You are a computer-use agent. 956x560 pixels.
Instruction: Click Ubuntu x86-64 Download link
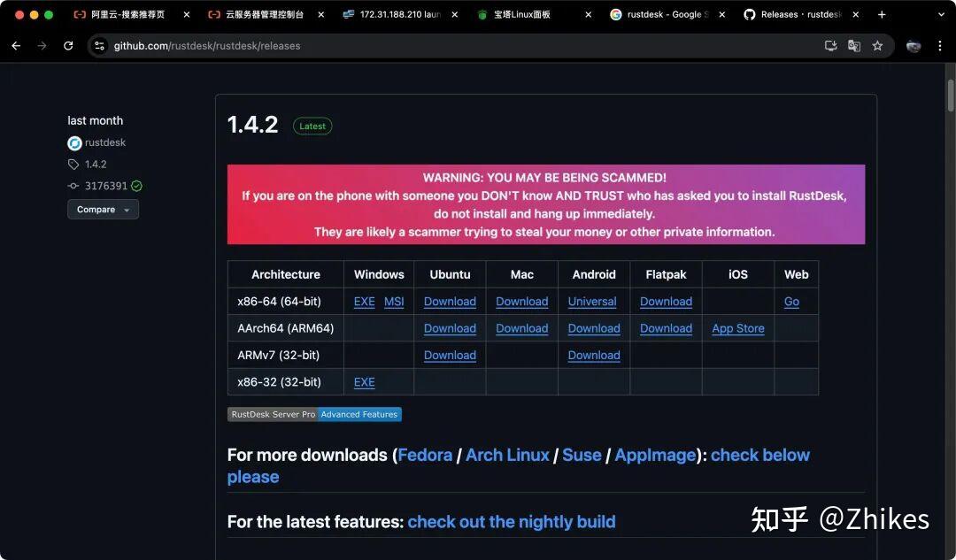pyautogui.click(x=450, y=302)
